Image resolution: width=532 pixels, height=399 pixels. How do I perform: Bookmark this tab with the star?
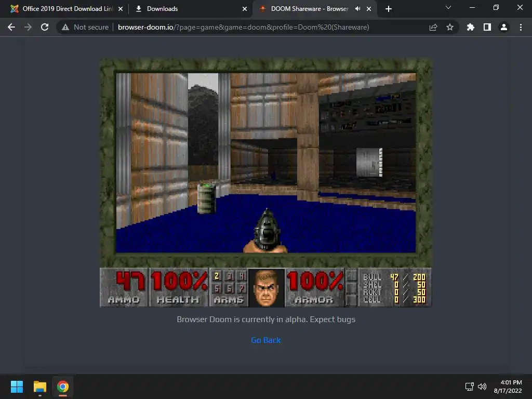(x=450, y=27)
